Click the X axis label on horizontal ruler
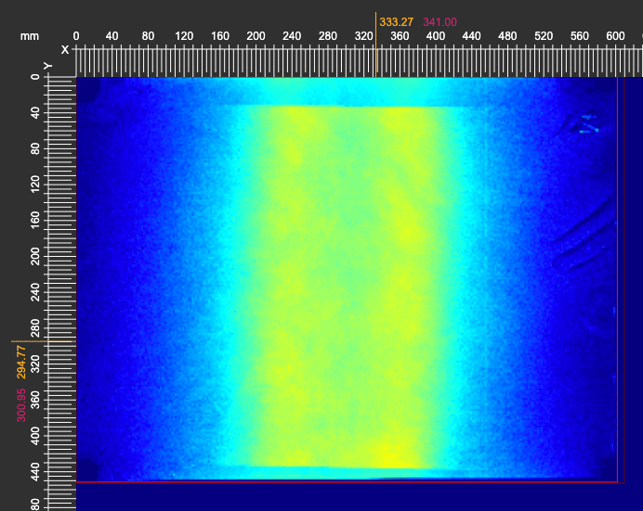The height and width of the screenshot is (511, 643). [66, 49]
